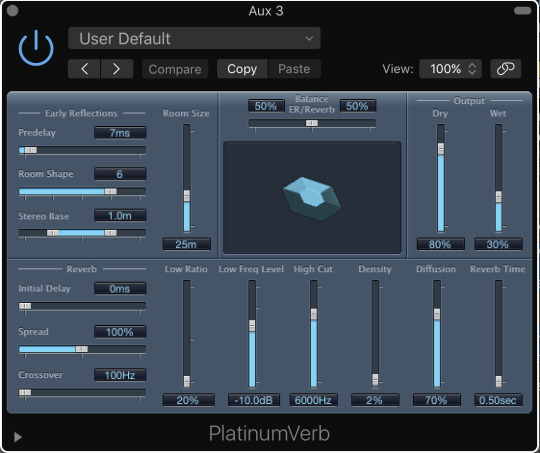
Task: Click the Room Shape value 6 field
Action: [120, 174]
